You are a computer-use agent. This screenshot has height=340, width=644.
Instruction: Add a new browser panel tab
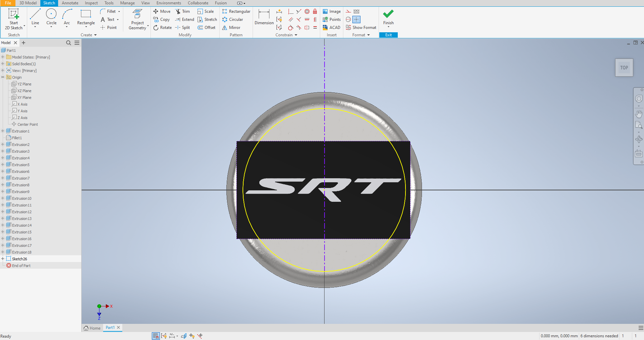(x=24, y=43)
